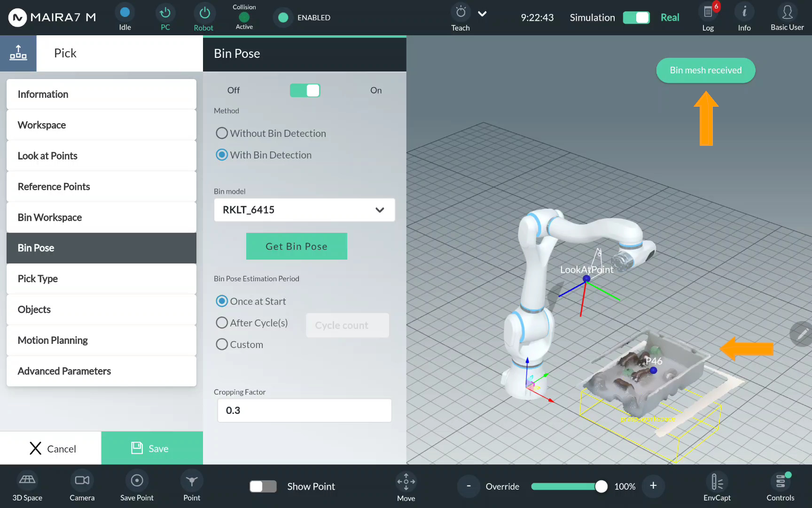
Task: Dismiss the Bin mesh received notification
Action: click(706, 70)
